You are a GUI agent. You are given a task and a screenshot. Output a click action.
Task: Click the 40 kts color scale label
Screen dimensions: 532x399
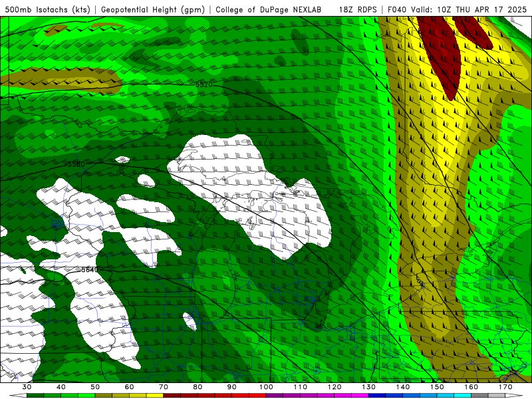(x=61, y=387)
